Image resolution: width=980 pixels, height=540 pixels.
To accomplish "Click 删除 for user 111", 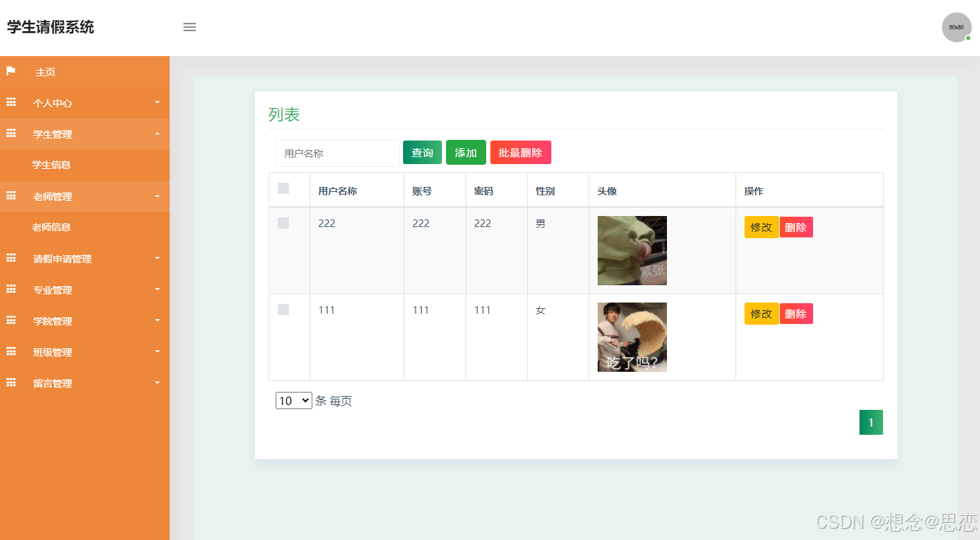I will (796, 314).
